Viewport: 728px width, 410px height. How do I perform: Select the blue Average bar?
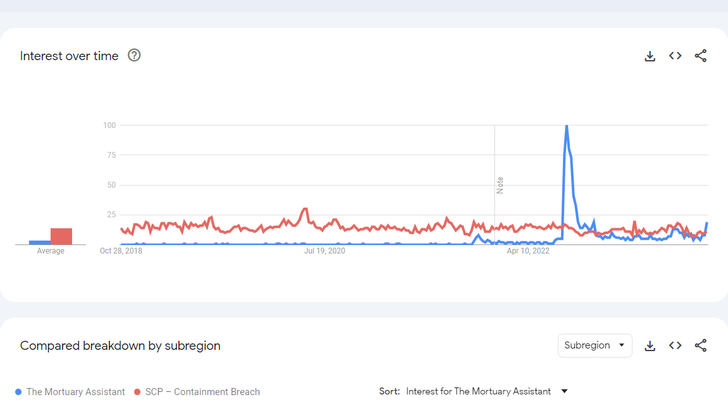40,242
